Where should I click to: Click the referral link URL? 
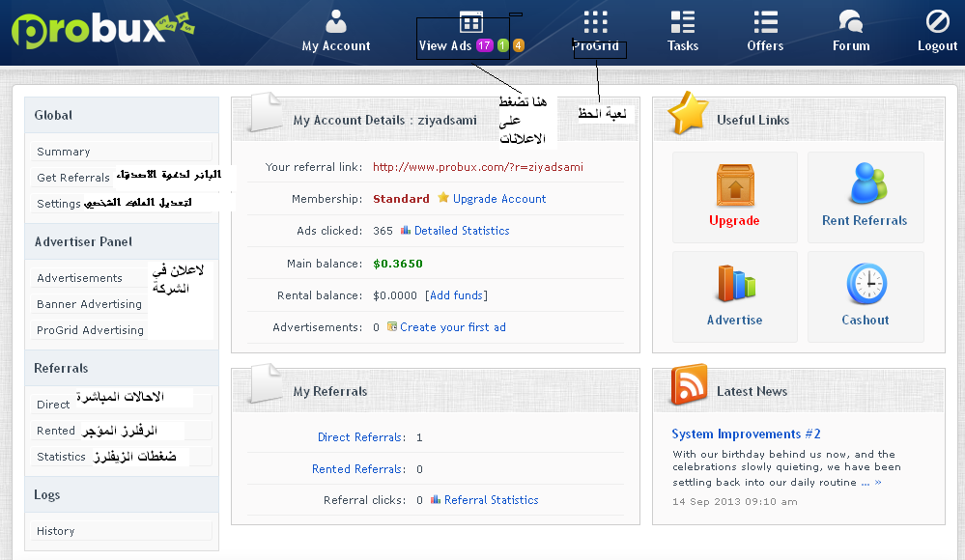pyautogui.click(x=478, y=167)
